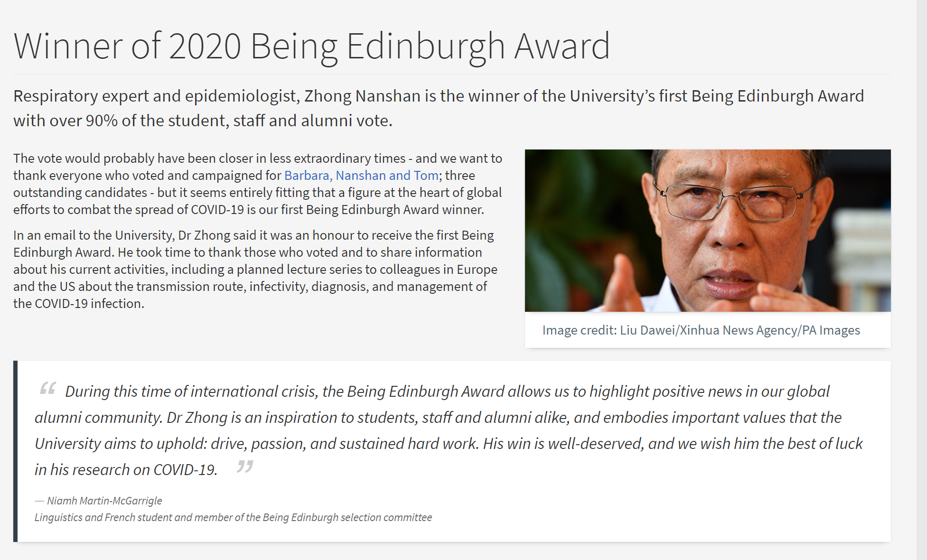927x560 pixels.
Task: Click "outstanding candidates" in the first paragraph
Action: (80, 193)
